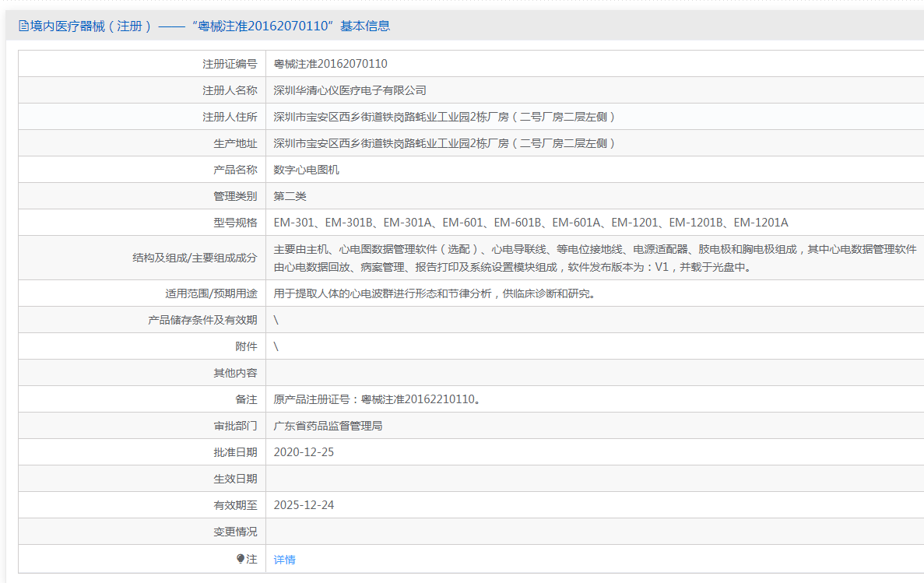Viewport: 924px width, 583px height.
Task: Select the value 粤械注准20162070110 in the table
Action: (331, 64)
